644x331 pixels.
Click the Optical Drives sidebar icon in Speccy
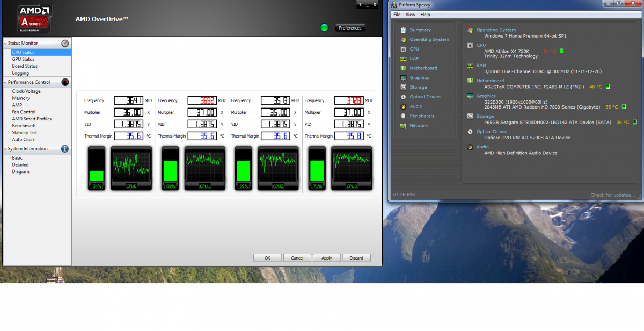coord(403,97)
